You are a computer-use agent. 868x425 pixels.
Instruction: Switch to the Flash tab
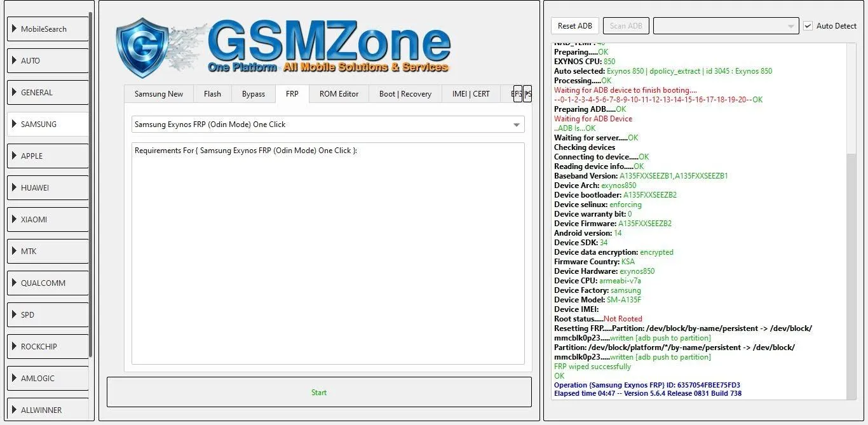[212, 94]
